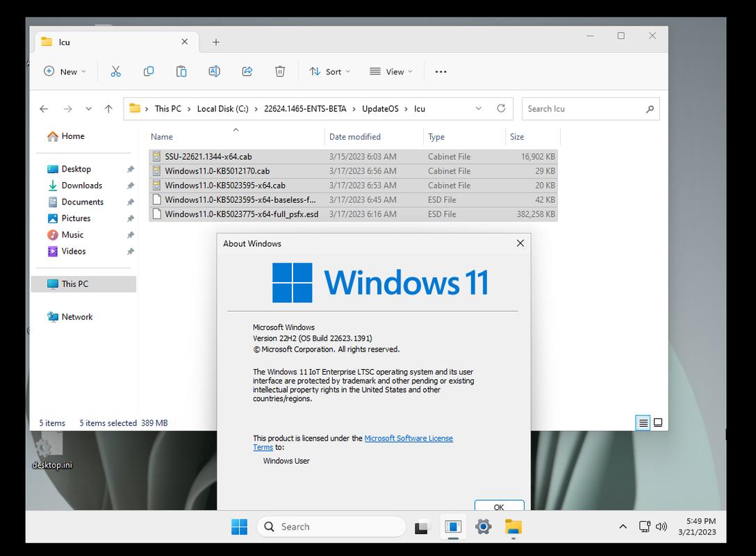Expand chevron after Local Disk (C:) breadcrumb
This screenshot has height=556, width=756.
pyautogui.click(x=256, y=109)
